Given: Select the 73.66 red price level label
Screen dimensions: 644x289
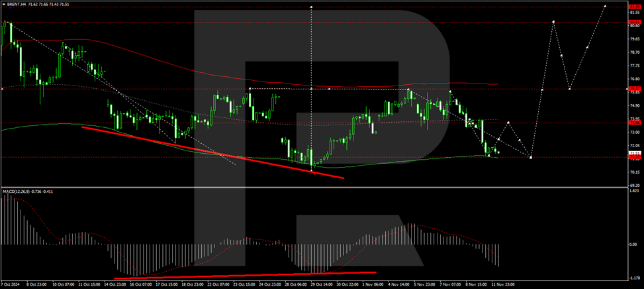Looking at the screenshot, I should (x=635, y=123).
